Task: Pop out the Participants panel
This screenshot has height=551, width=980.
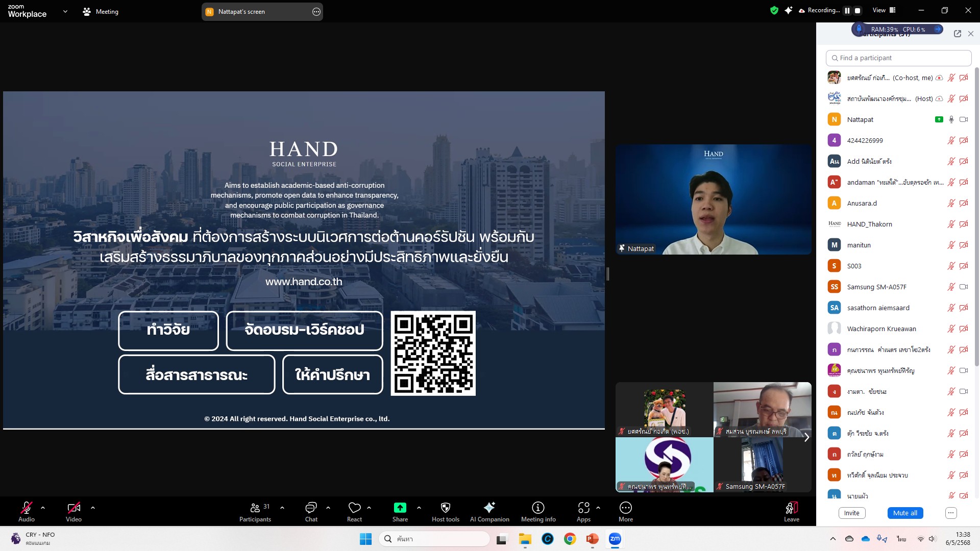Action: (958, 34)
